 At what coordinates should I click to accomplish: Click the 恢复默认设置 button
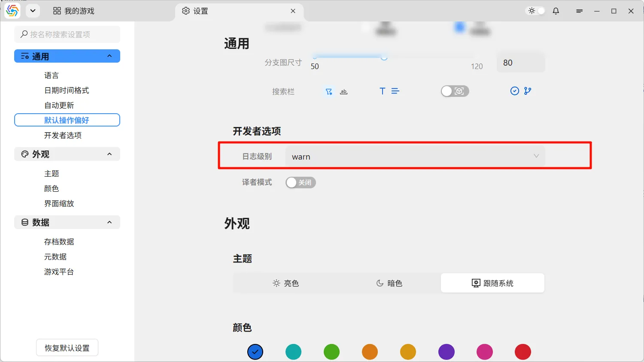(67, 348)
